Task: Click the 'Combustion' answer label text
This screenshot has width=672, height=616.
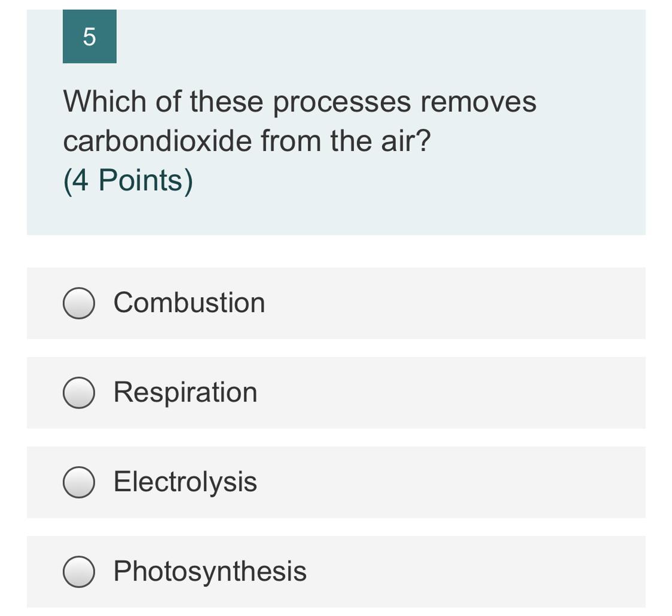Action: (x=189, y=303)
